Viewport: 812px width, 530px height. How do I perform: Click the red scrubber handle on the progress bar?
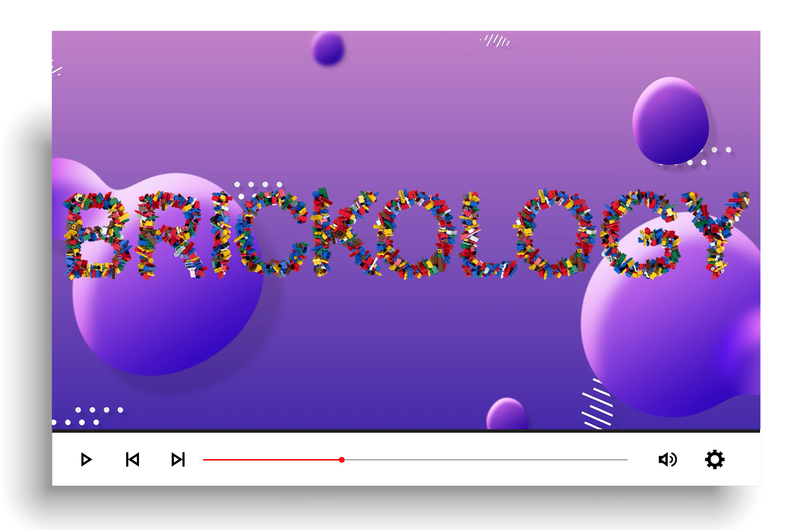coord(342,460)
